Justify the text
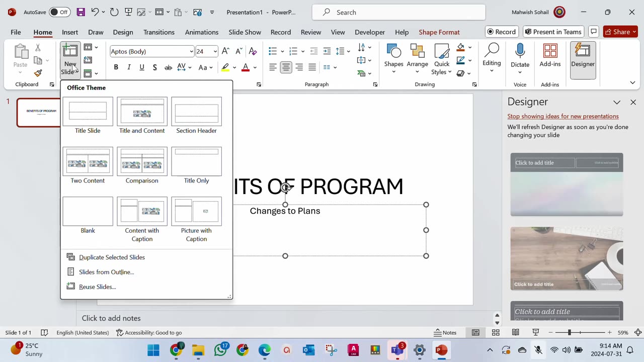The width and height of the screenshot is (644, 362). click(x=312, y=67)
